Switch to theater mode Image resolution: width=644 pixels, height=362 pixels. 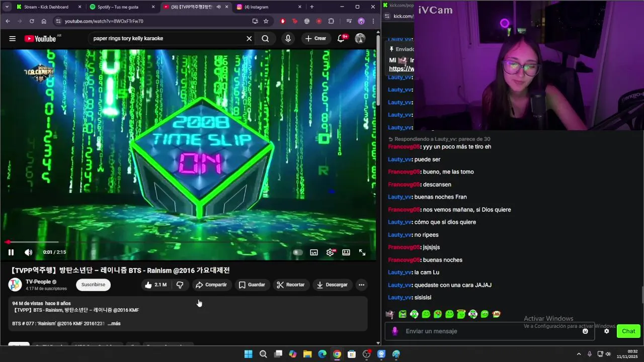coord(346,252)
